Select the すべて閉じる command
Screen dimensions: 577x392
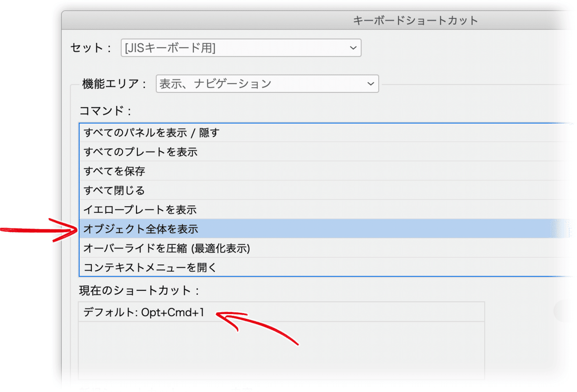click(x=192, y=190)
